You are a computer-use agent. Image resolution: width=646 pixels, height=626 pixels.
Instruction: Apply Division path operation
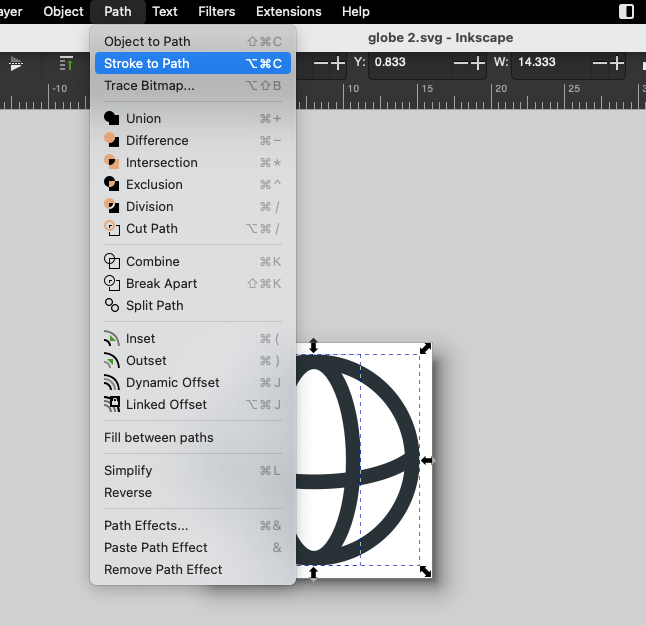(193, 206)
